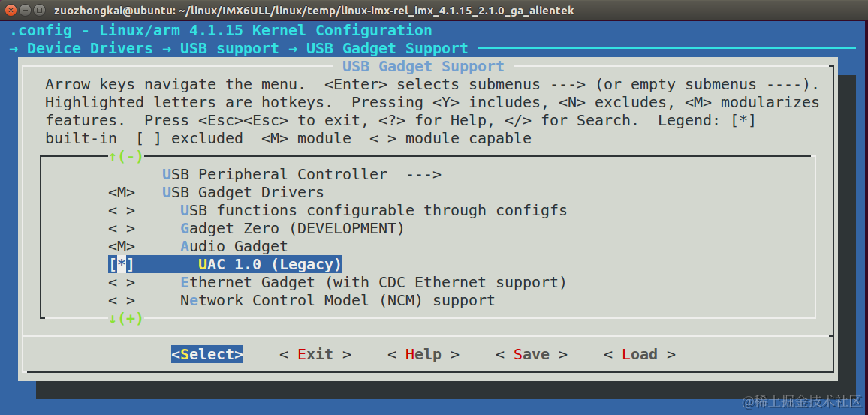Select the Audio Gadget entry
This screenshot has height=415, width=868.
click(234, 247)
